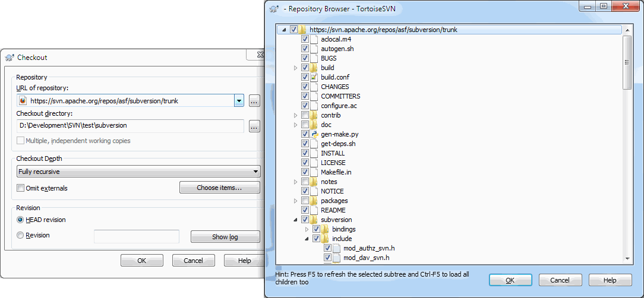Click the Repository Browser scrollbar thumb
Screen dimensions: 644x298
pos(627,62)
